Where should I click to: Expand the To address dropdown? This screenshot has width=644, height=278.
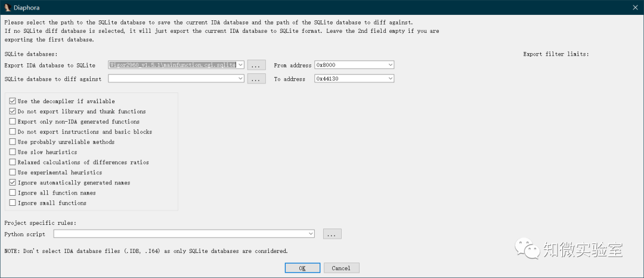click(x=390, y=79)
